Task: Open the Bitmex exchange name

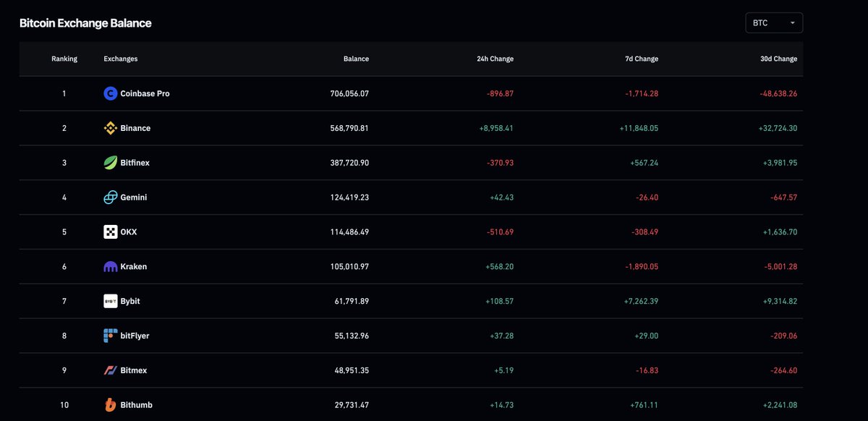Action: click(134, 370)
